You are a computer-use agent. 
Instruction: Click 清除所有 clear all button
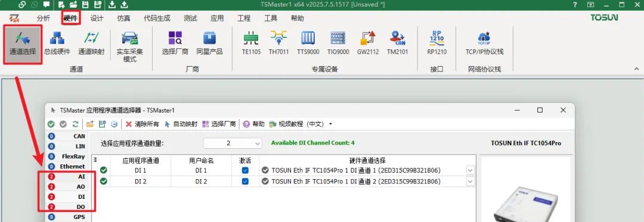point(142,124)
